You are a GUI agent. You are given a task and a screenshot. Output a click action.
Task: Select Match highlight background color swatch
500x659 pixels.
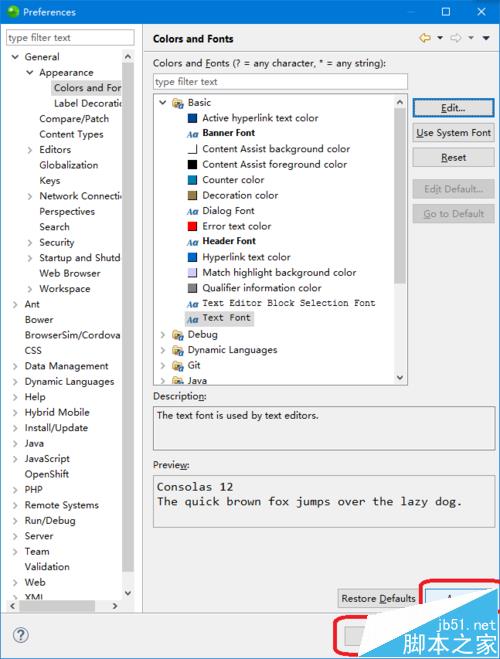[x=192, y=273]
